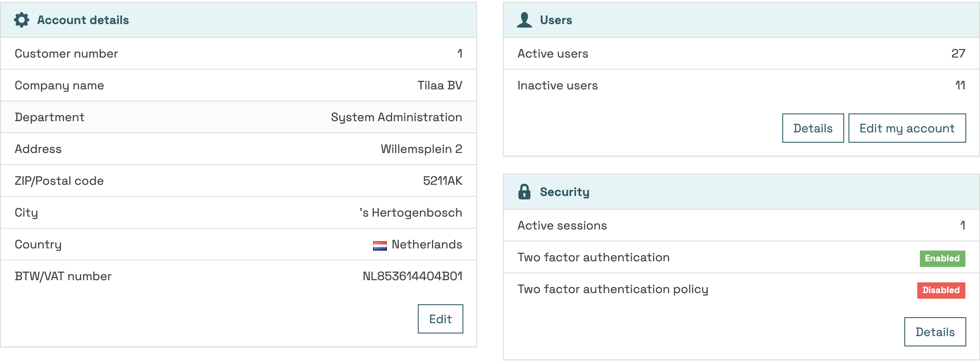
Task: Click the red Disabled badge
Action: (941, 290)
